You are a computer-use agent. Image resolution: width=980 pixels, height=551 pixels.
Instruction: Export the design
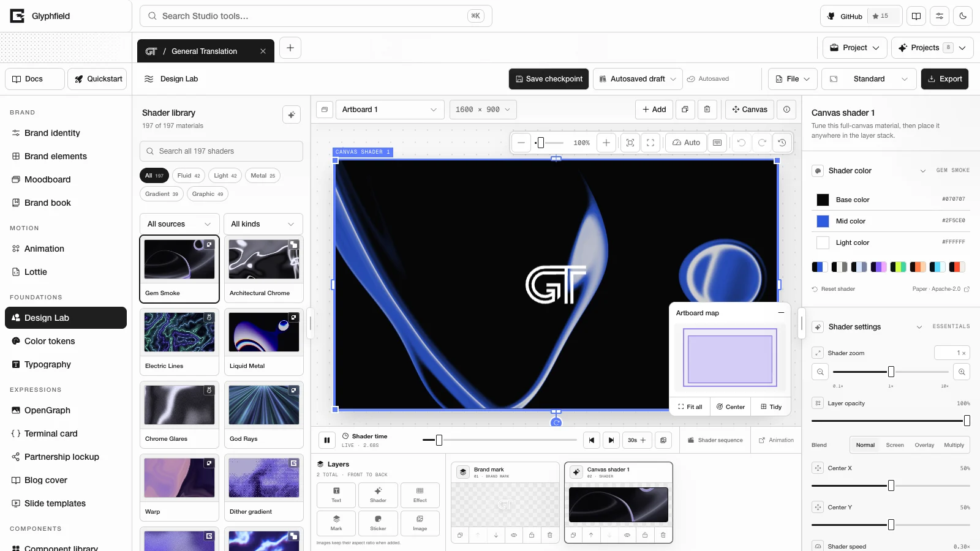click(x=944, y=79)
